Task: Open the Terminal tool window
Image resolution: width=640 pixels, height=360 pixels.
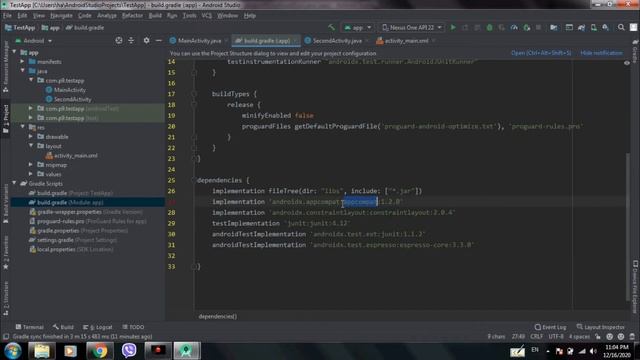Action: pyautogui.click(x=29, y=327)
